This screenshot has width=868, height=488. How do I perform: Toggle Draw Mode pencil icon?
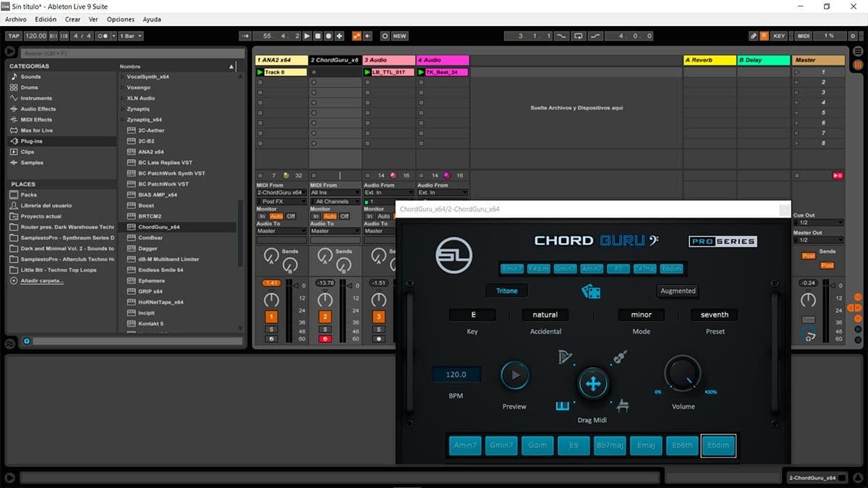(753, 35)
